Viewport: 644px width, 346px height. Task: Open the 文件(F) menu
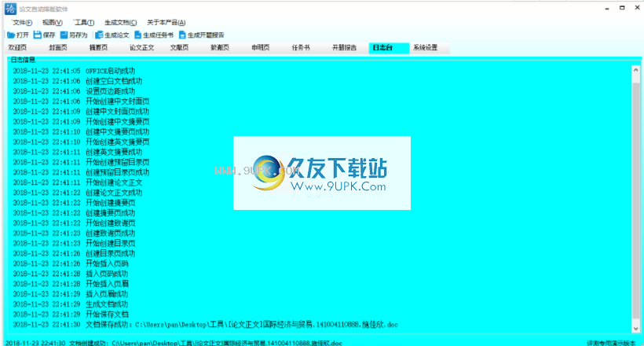pyautogui.click(x=22, y=23)
